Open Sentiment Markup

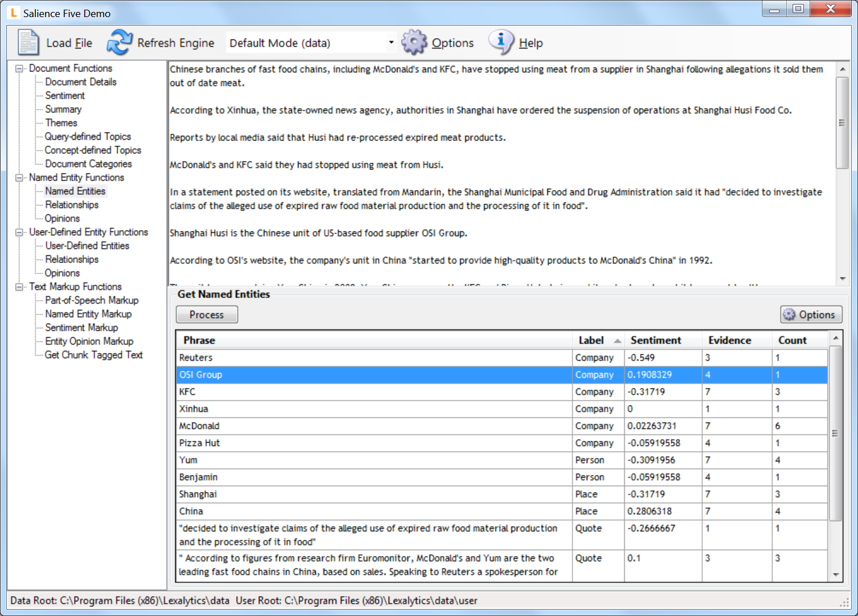[81, 328]
